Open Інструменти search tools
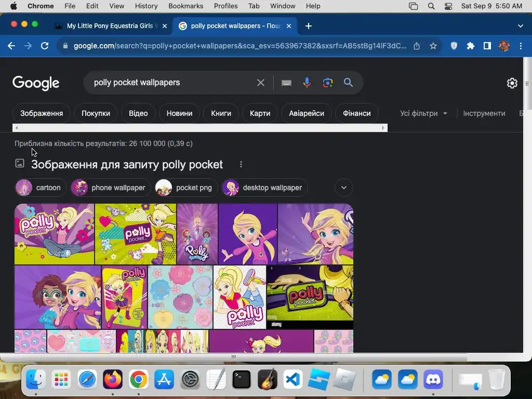The width and height of the screenshot is (532, 399). 484,113
